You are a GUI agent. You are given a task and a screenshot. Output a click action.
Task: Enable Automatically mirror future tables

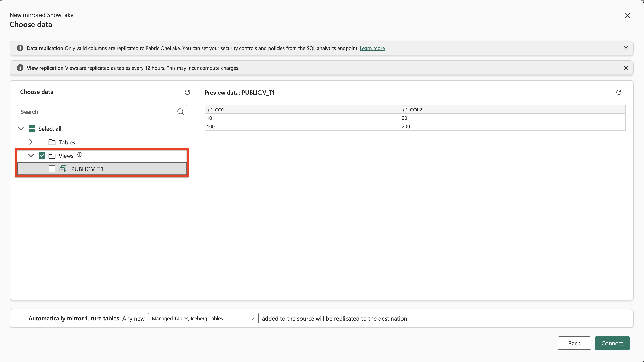[x=21, y=318]
